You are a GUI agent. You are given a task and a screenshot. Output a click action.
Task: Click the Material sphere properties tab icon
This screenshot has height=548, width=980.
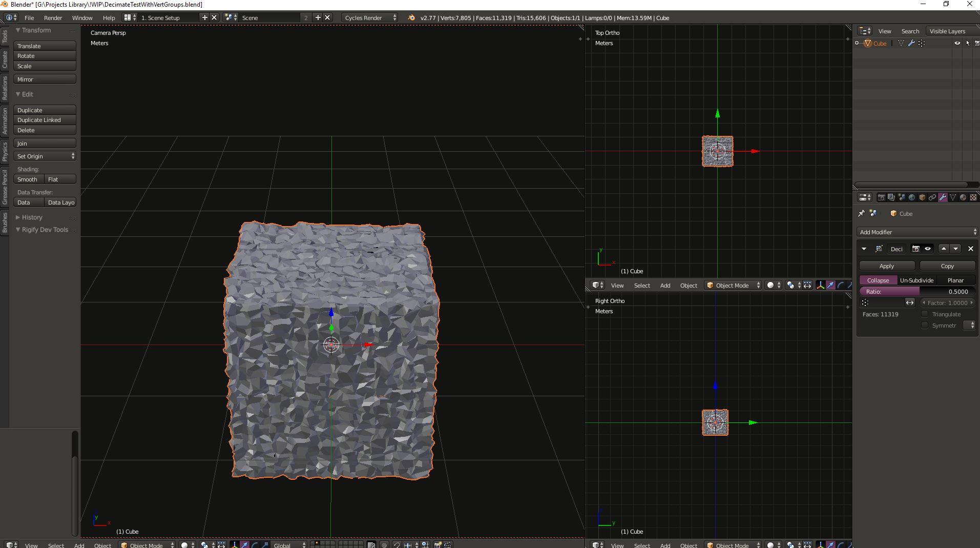click(963, 197)
